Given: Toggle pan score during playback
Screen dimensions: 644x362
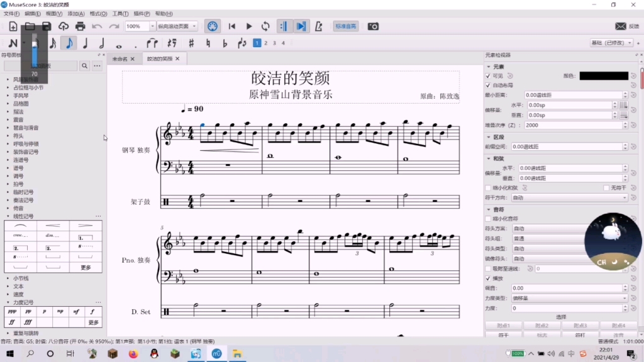Looking at the screenshot, I should coord(301,26).
